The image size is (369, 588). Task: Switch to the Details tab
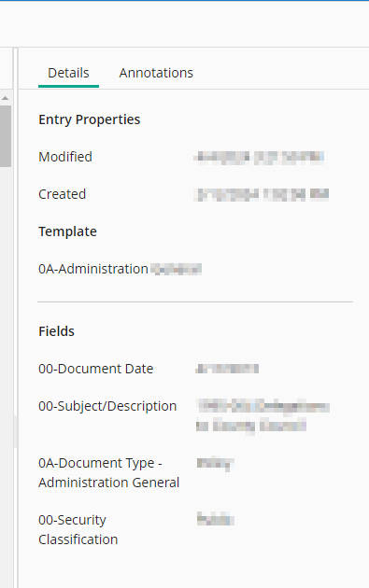(x=68, y=73)
